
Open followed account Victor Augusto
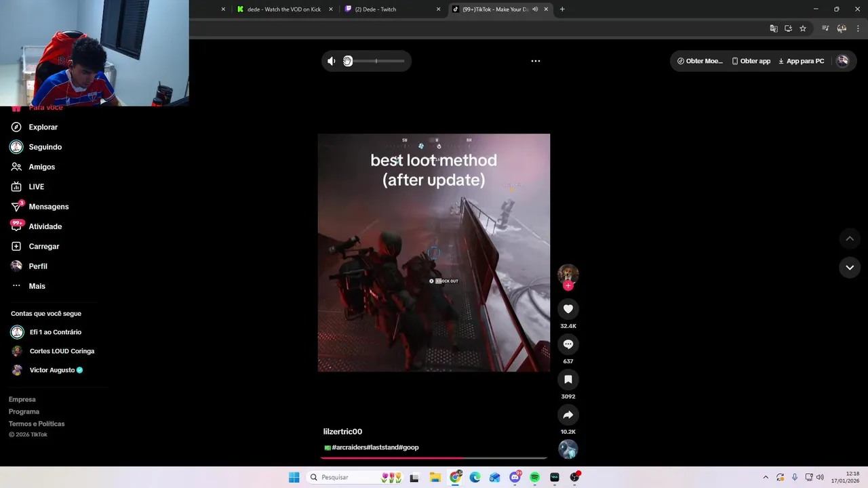(52, 370)
